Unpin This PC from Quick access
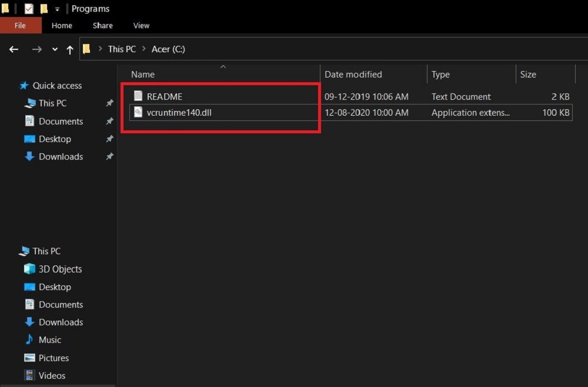 click(109, 103)
